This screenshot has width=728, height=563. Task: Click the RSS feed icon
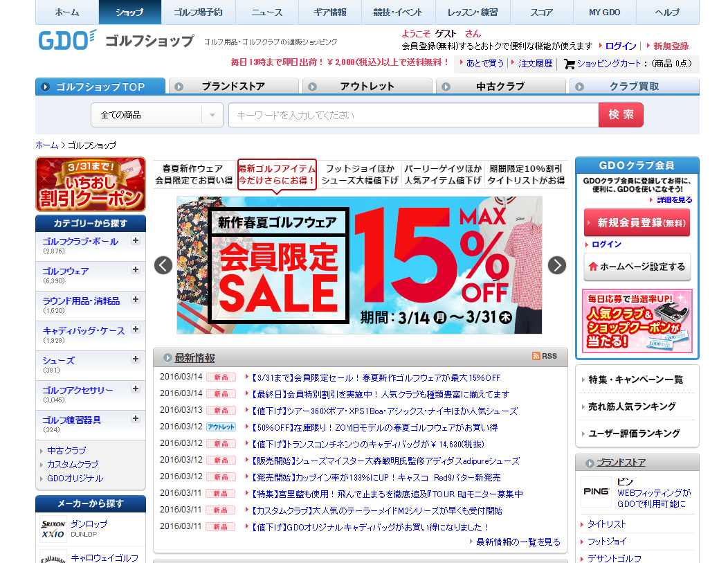[x=536, y=356]
